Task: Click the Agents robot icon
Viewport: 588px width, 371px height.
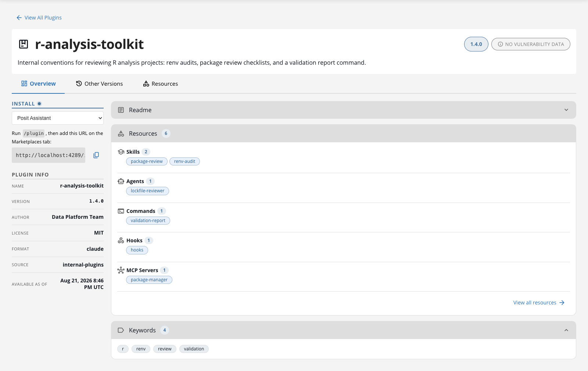Action: pyautogui.click(x=121, y=181)
